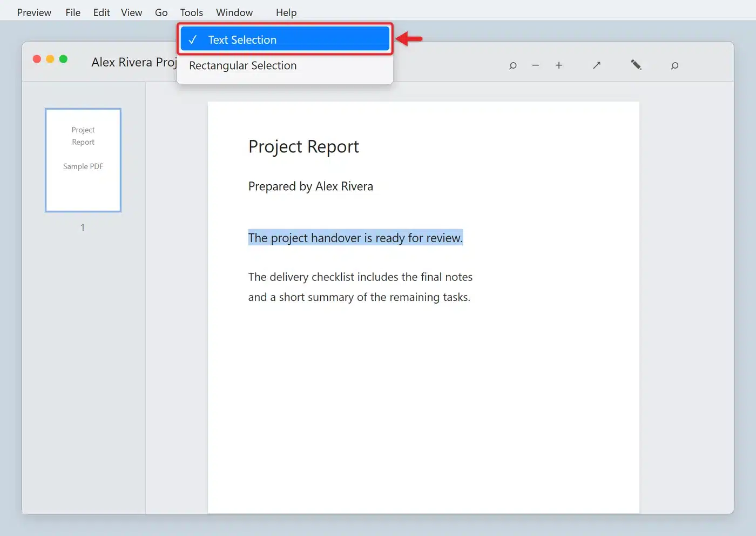Choose the checked Text Selection menu item
The width and height of the screenshot is (756, 536).
[285, 39]
